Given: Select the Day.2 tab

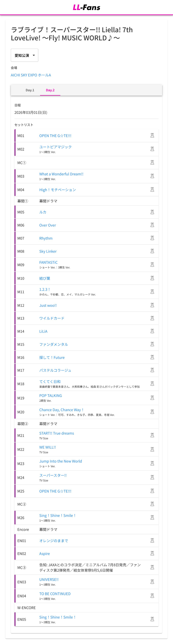Looking at the screenshot, I should tap(50, 90).
